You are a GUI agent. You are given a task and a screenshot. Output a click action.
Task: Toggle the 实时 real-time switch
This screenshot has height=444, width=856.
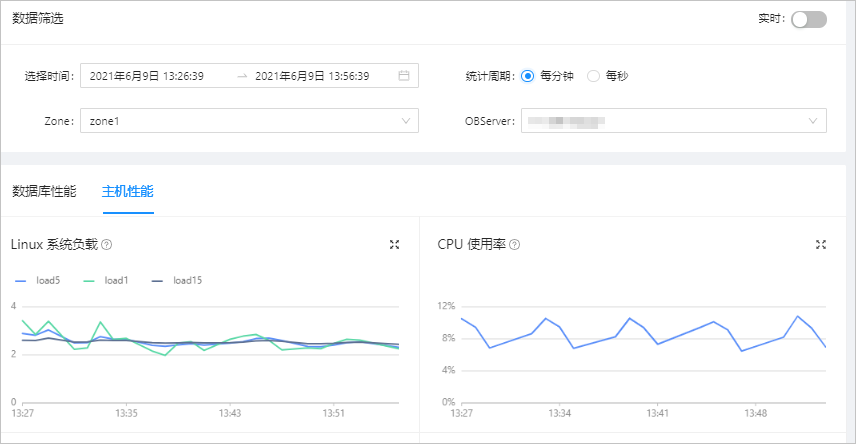(x=809, y=20)
